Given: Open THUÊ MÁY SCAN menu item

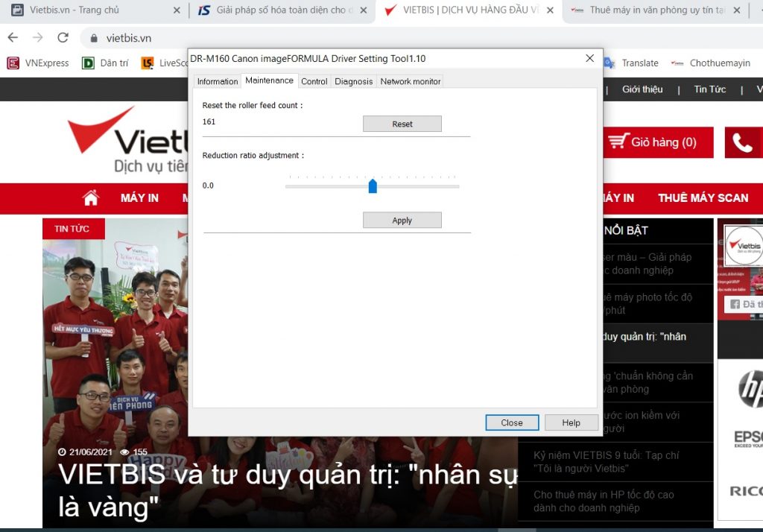Looking at the screenshot, I should click(x=703, y=197).
